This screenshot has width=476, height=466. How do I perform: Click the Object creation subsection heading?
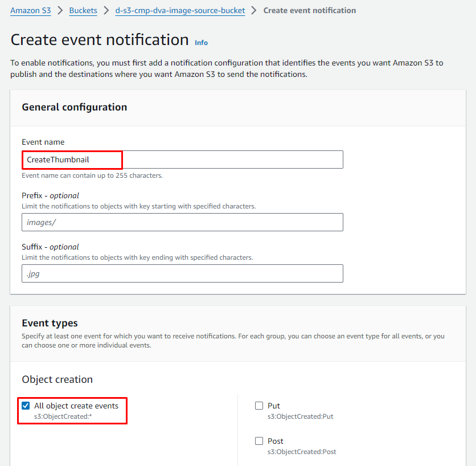pyautogui.click(x=57, y=379)
